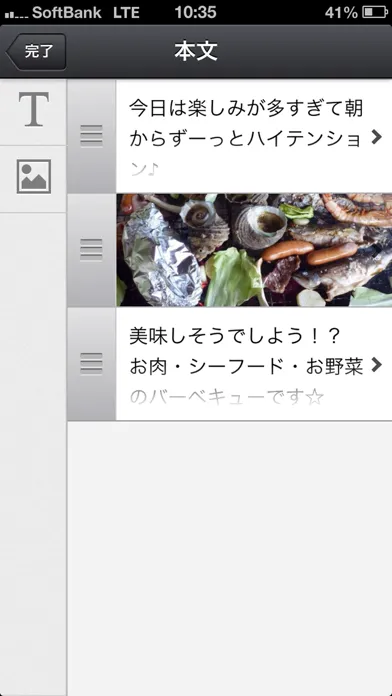Select the reorder handle beside the barbecue photo
Image resolution: width=392 pixels, height=696 pixels.
tap(91, 250)
